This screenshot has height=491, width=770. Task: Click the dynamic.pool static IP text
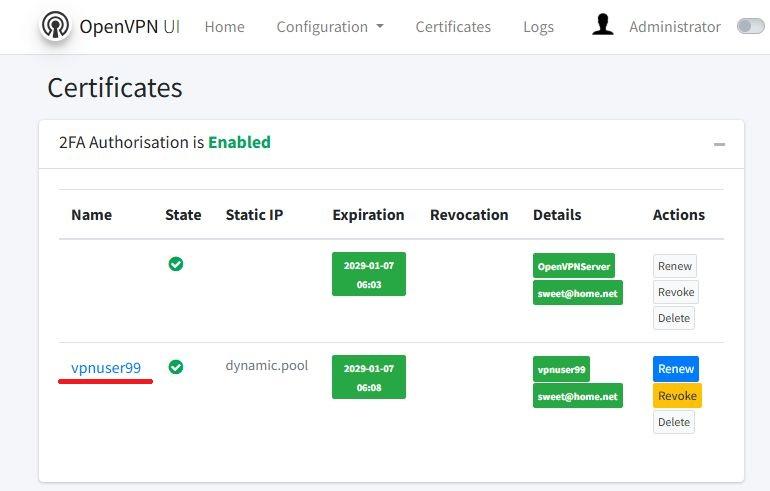[x=267, y=365]
